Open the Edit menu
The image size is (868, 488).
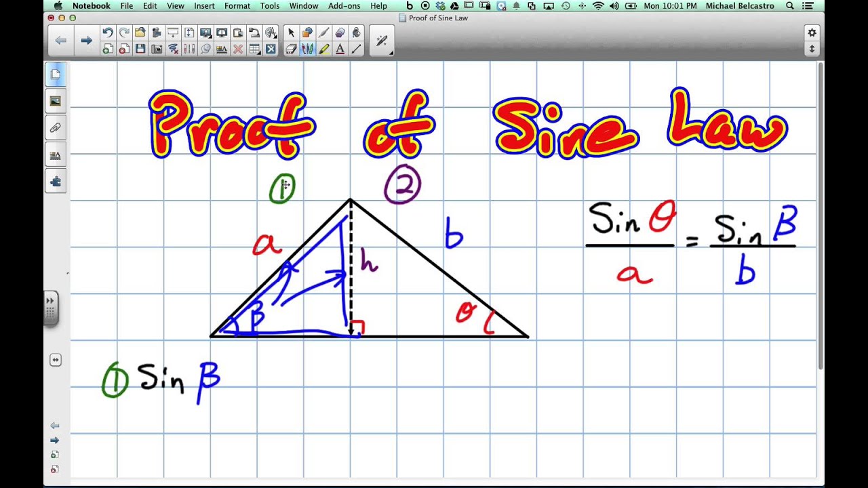click(150, 6)
